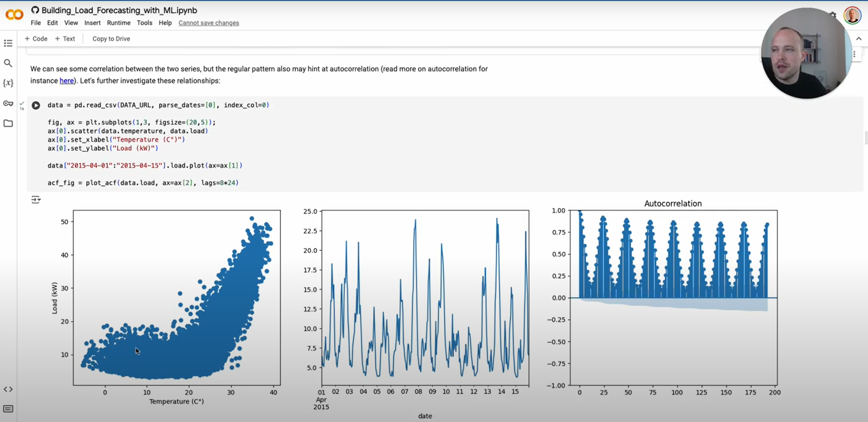This screenshot has height=422, width=868.
Task: Click the date-range load.plot code line
Action: pyautogui.click(x=145, y=166)
